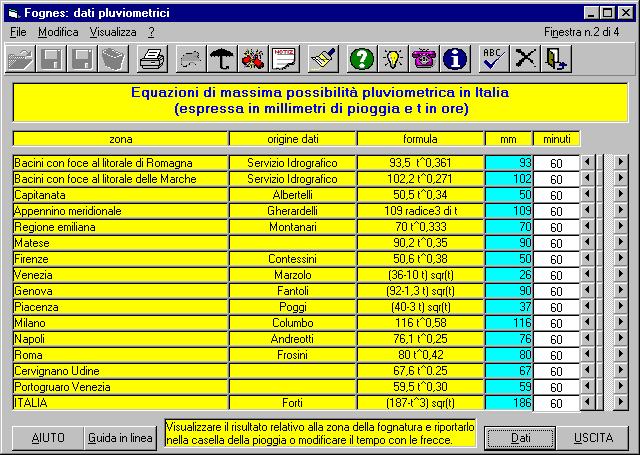Open the File menu
The width and height of the screenshot is (640, 455).
coord(18,32)
